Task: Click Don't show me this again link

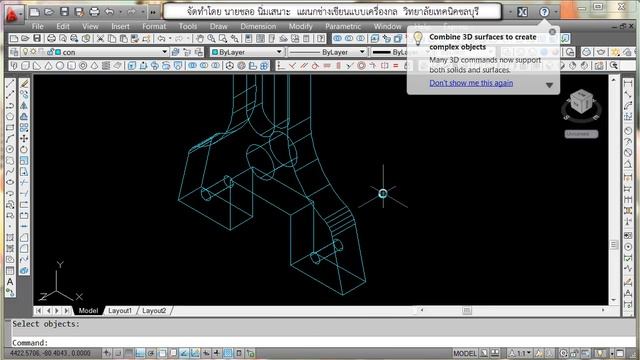Action: (471, 83)
